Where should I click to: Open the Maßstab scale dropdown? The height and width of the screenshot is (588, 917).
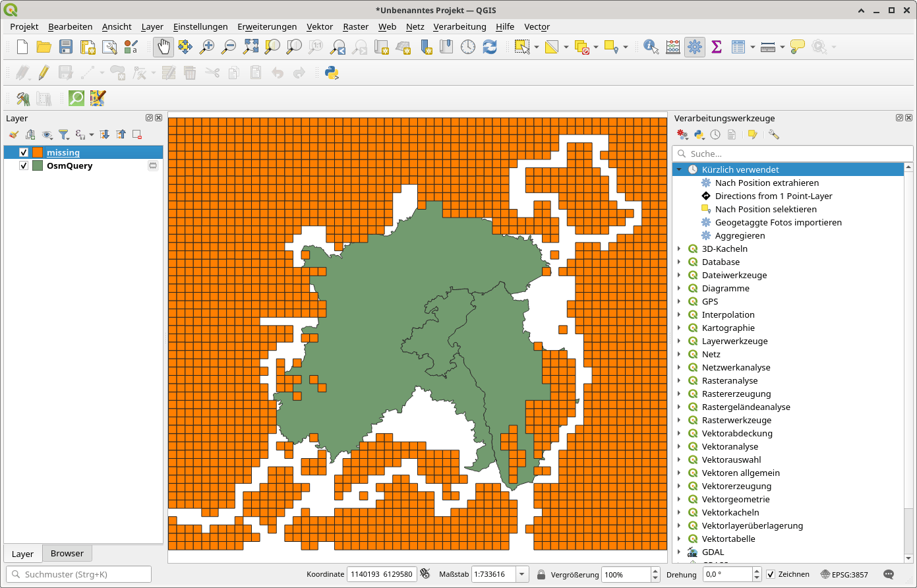tap(522, 574)
